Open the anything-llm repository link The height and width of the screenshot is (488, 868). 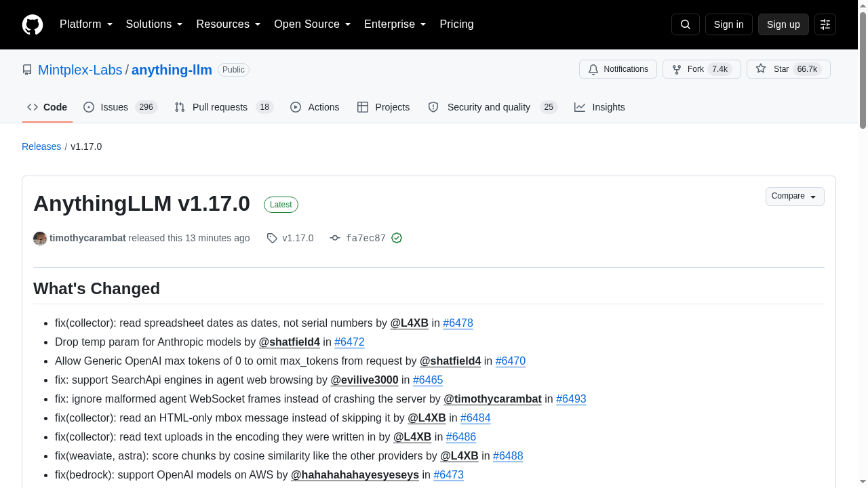click(172, 70)
